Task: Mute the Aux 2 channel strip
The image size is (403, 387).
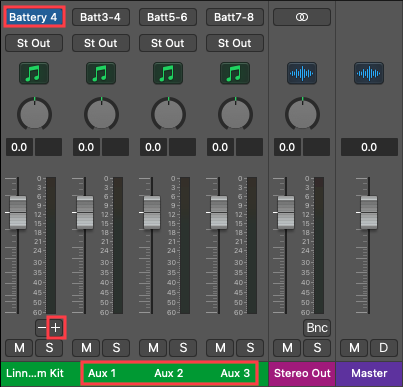Action: [153, 348]
